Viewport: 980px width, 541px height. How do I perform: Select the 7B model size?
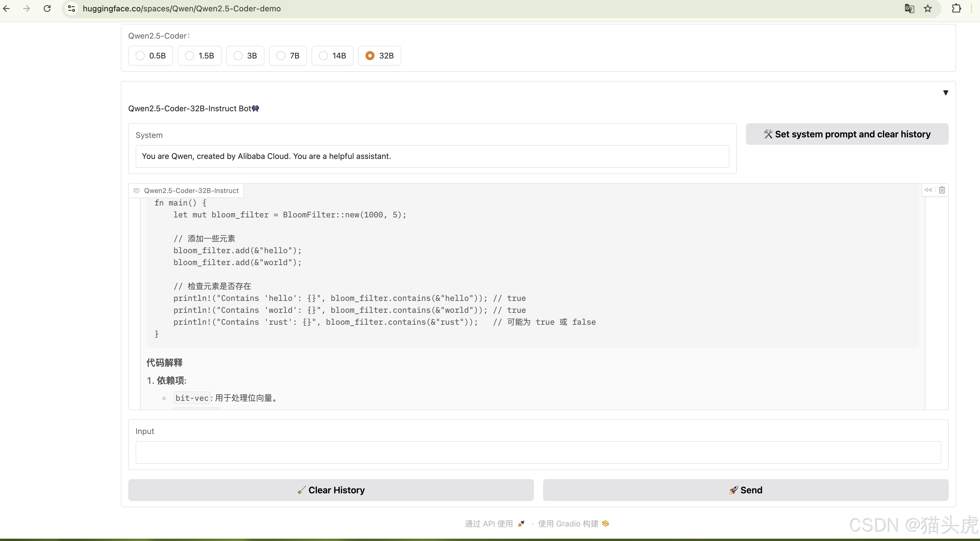pyautogui.click(x=288, y=56)
